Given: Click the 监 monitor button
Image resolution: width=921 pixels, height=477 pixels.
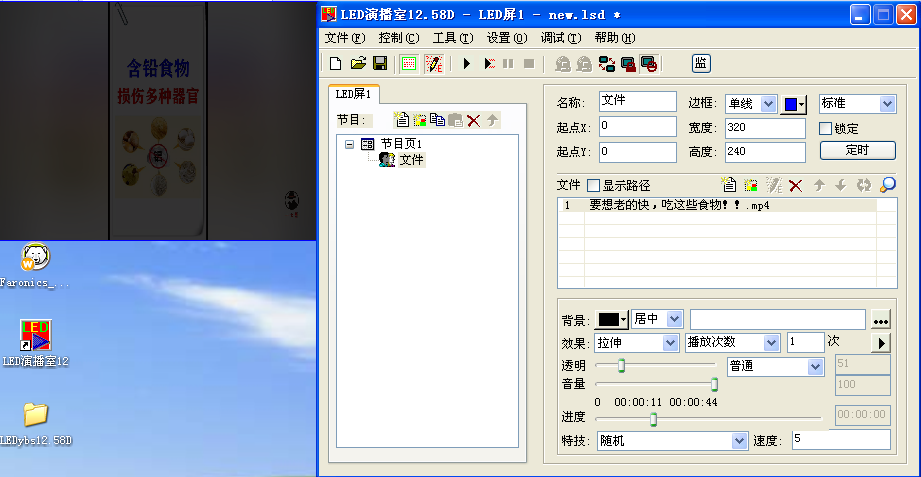Looking at the screenshot, I should tap(701, 63).
